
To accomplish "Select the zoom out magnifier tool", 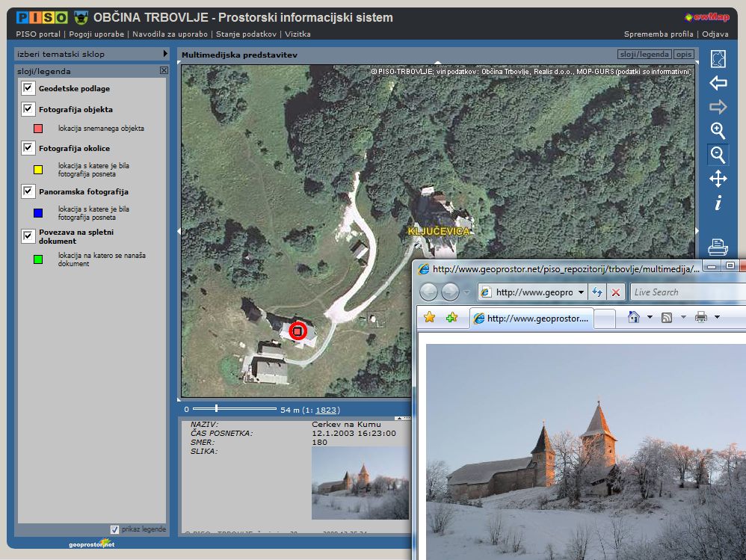I will click(x=718, y=155).
